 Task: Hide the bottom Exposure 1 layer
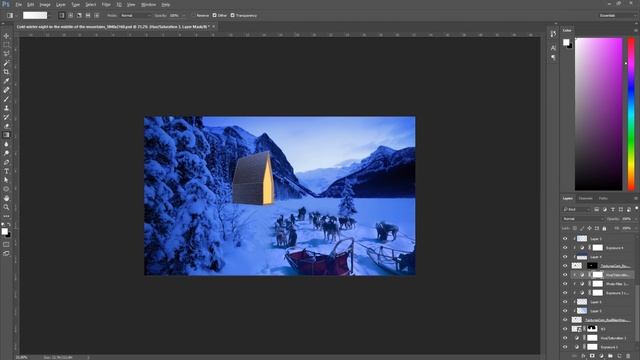565,347
